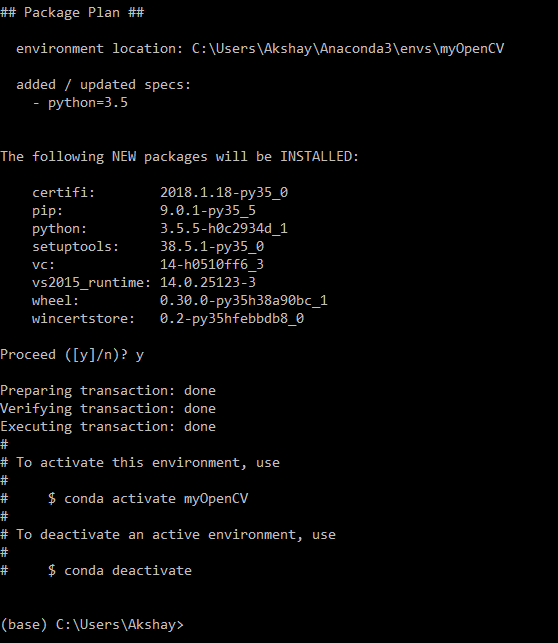Click the python=3.5 spec line
Image resolution: width=558 pixels, height=643 pixels.
click(80, 103)
